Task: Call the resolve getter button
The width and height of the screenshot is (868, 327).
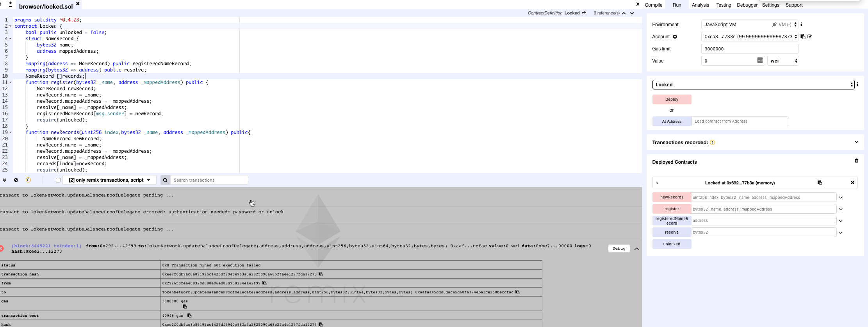Action: [672, 232]
